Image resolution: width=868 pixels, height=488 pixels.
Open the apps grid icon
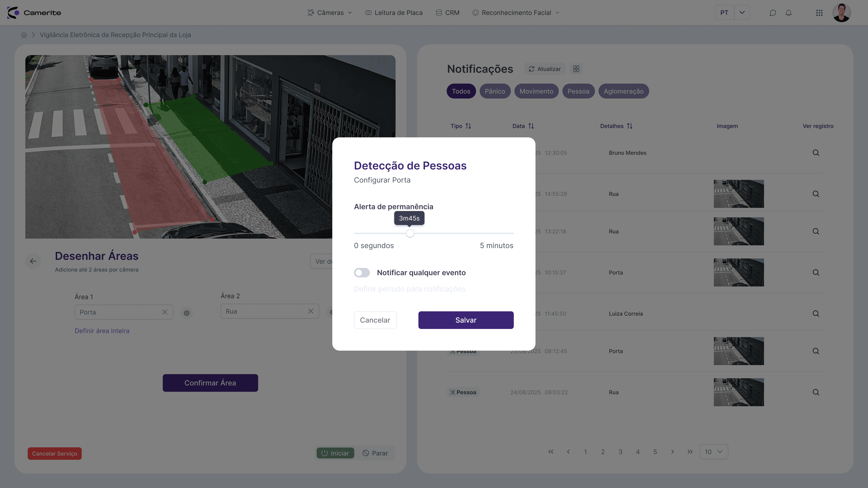point(819,13)
